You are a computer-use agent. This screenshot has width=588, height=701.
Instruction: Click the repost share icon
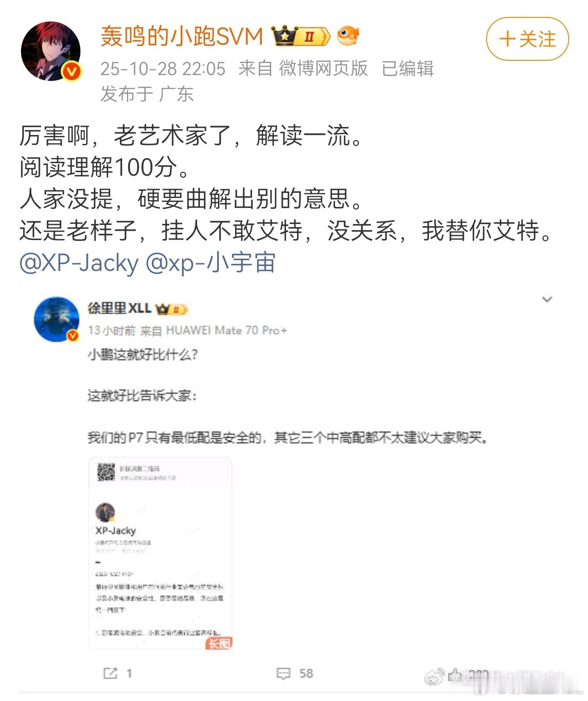pos(110,673)
